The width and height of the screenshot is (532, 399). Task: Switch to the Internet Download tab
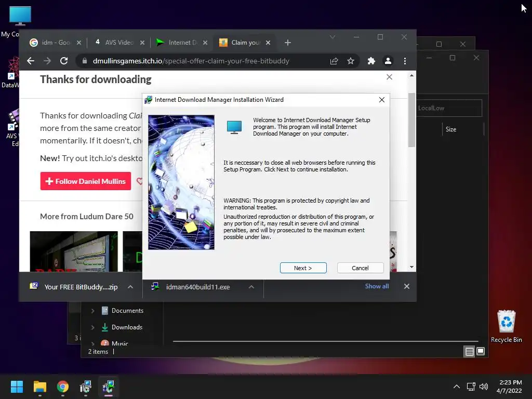pyautogui.click(x=182, y=43)
